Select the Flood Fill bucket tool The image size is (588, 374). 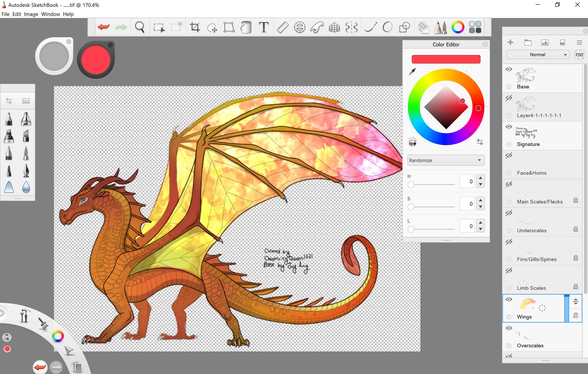(x=246, y=27)
